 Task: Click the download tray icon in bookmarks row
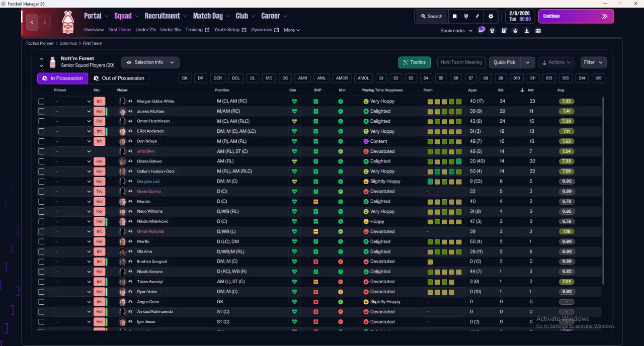(x=527, y=31)
